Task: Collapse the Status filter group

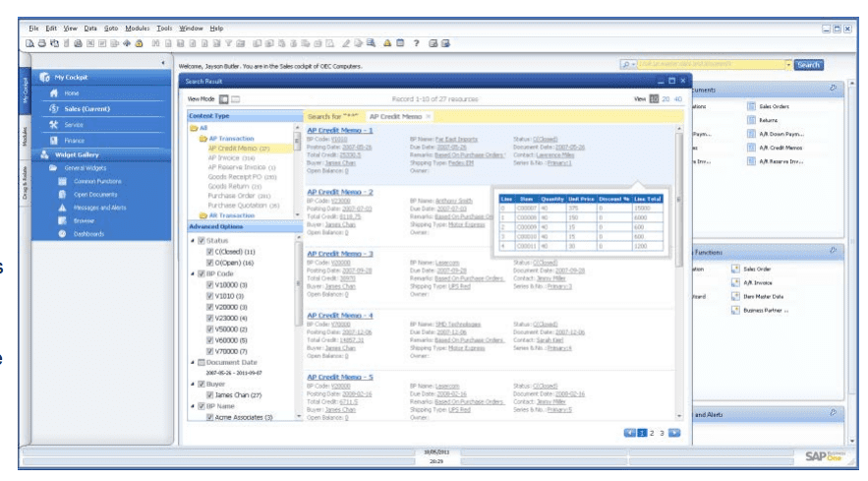Action: click(193, 240)
